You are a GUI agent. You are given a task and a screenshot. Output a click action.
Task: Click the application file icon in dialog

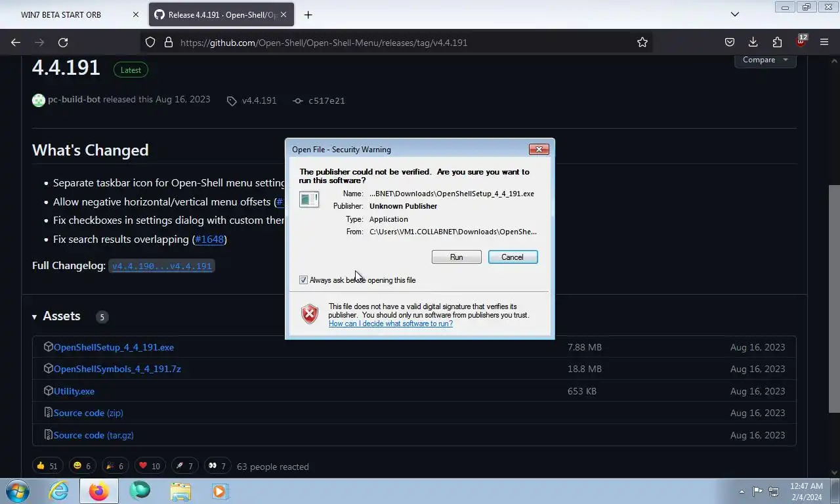[309, 199]
